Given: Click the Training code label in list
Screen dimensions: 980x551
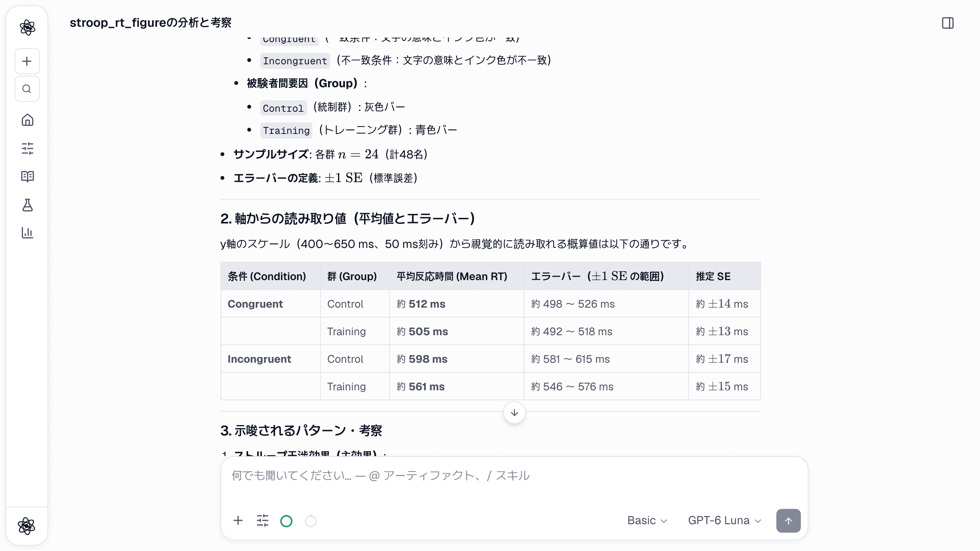Looking at the screenshot, I should (x=286, y=130).
